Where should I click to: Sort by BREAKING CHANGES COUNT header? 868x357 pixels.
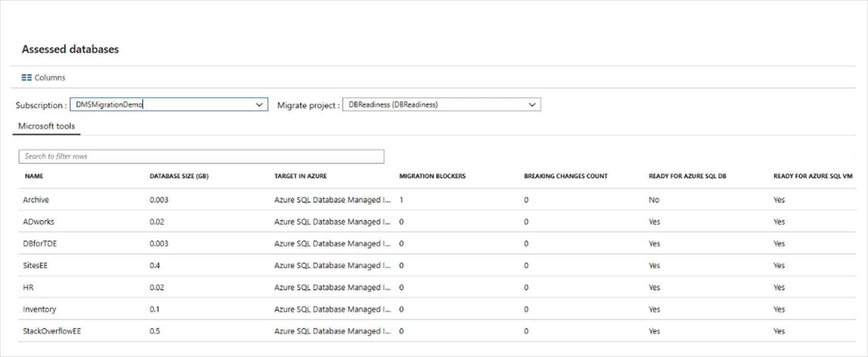(566, 176)
